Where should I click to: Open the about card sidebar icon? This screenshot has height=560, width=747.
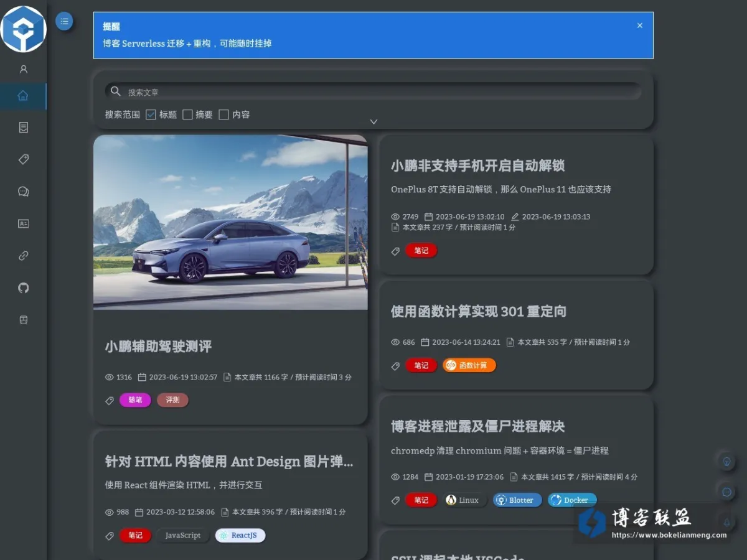23,223
